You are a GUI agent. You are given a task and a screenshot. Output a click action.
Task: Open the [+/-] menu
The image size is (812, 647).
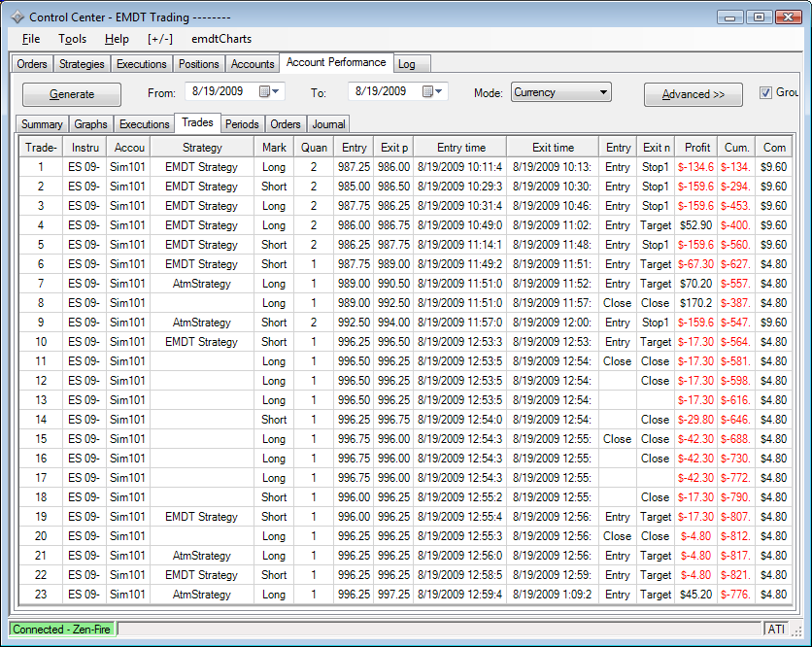coord(160,39)
